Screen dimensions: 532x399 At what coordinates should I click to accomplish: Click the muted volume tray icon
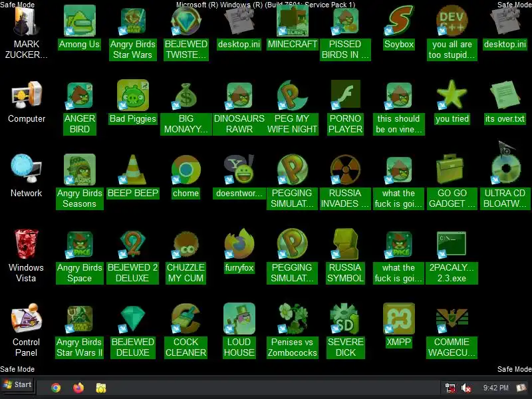click(x=466, y=388)
